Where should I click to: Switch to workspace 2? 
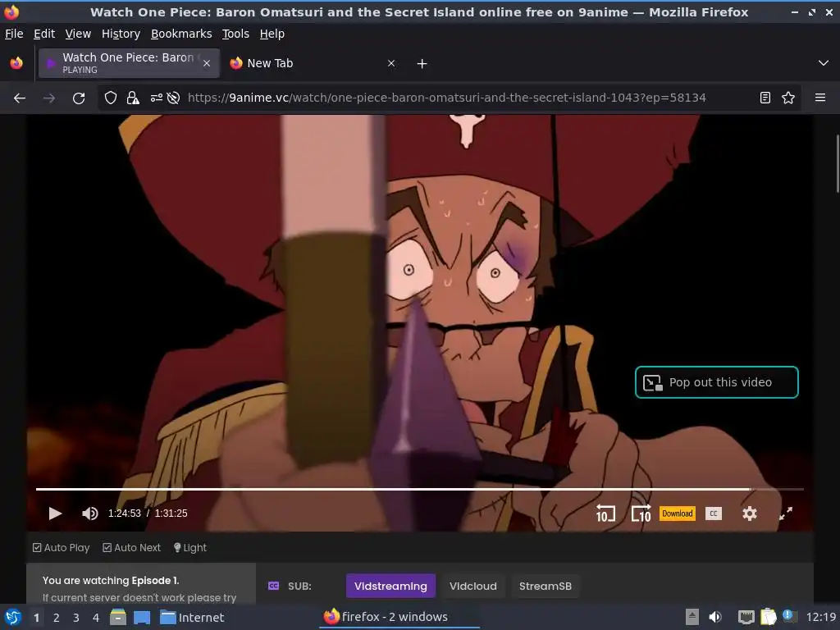coord(57,618)
